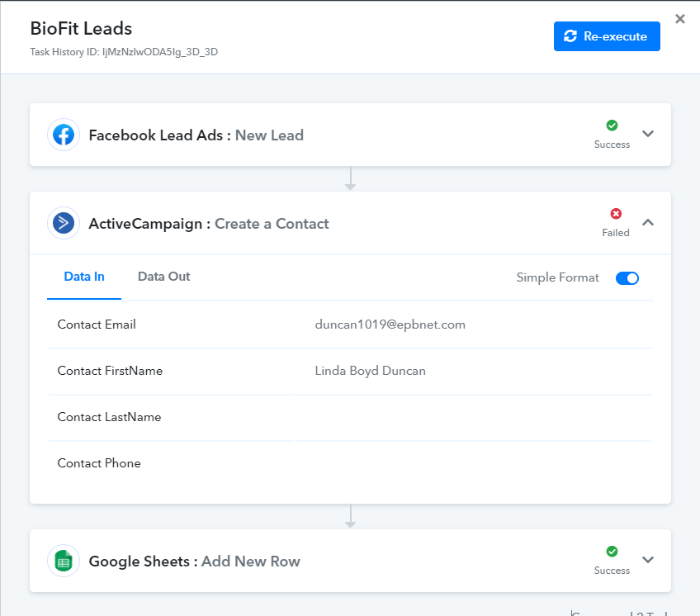This screenshot has width=700, height=616.
Task: Click the Facebook Lead Ads : New Lead title
Action: coord(196,135)
